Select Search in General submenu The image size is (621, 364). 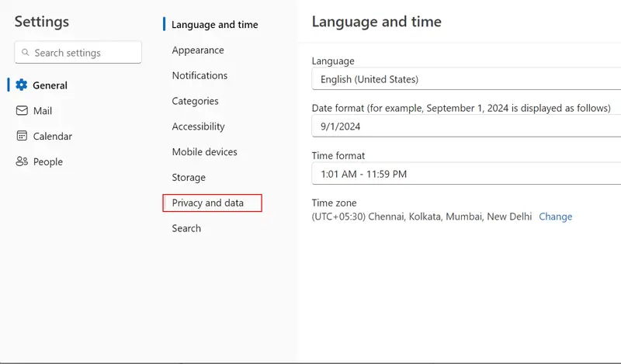click(x=186, y=229)
